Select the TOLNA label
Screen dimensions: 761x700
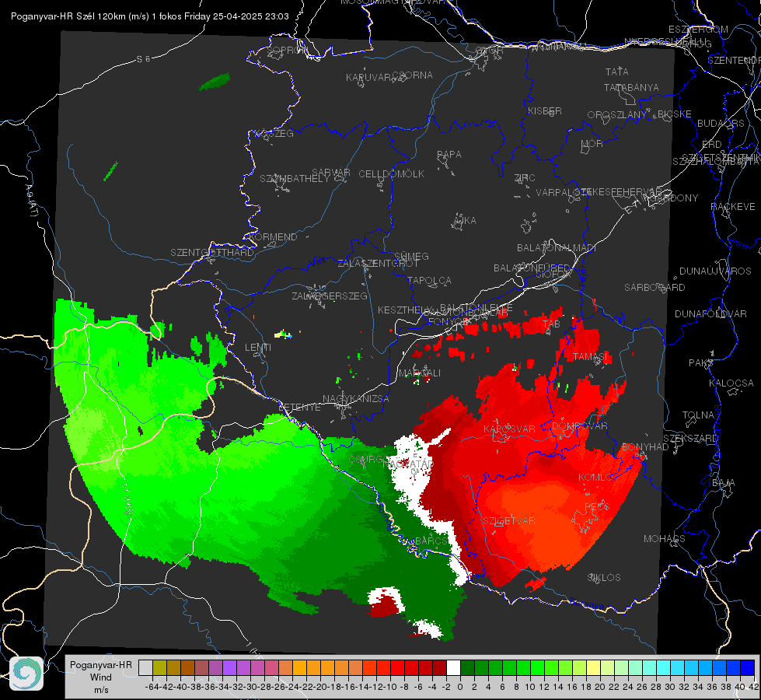(698, 415)
